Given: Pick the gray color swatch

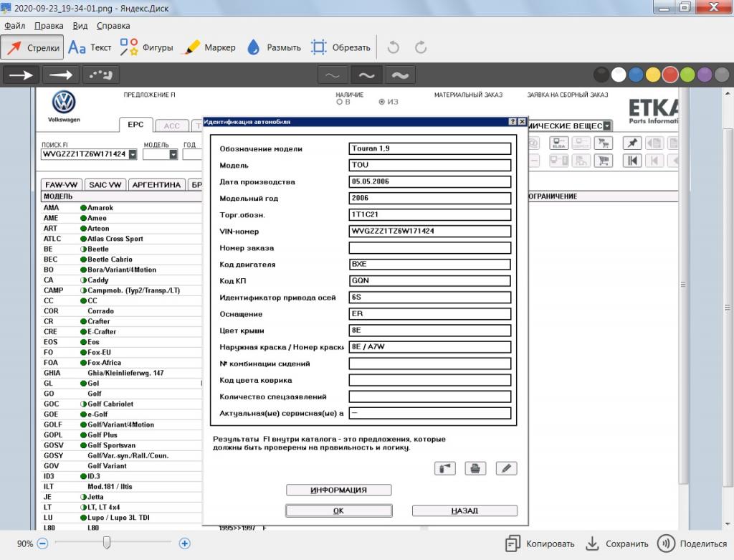Looking at the screenshot, I should tap(722, 75).
